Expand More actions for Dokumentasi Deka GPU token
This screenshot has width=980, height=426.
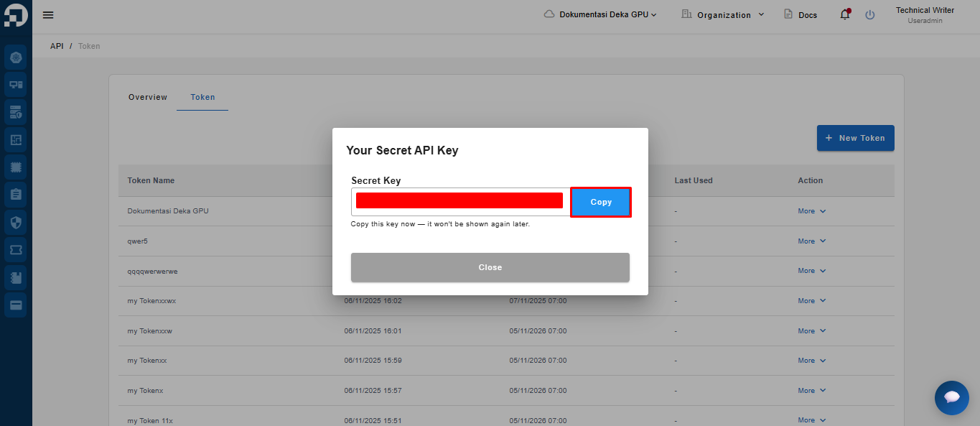coord(812,211)
